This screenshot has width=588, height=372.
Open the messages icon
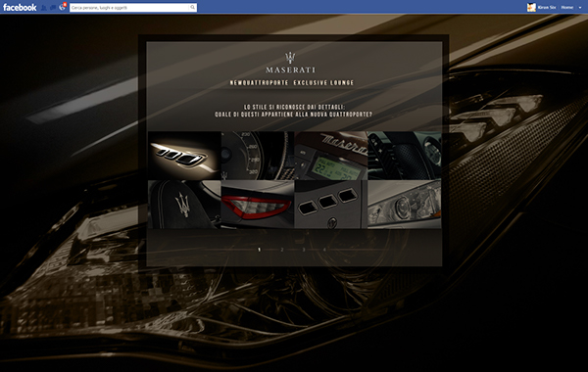pyautogui.click(x=53, y=7)
